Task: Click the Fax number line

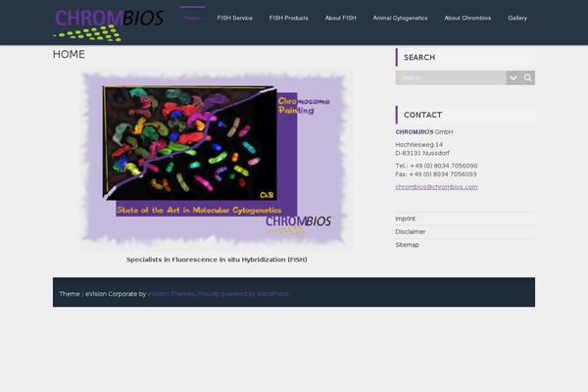Action: [436, 174]
